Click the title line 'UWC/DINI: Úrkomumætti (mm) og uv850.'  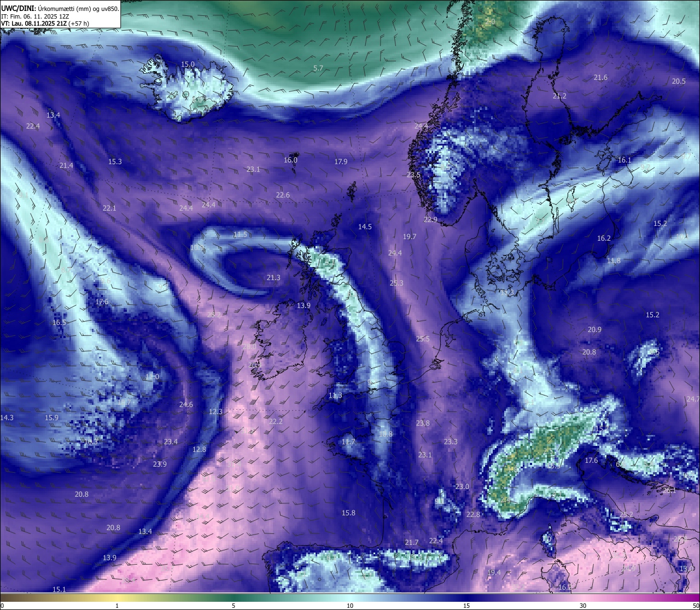click(x=60, y=9)
